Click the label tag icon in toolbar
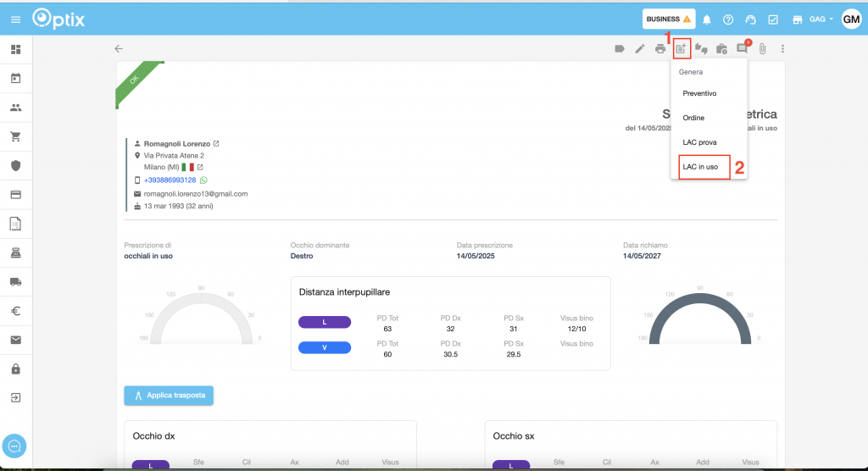 620,49
